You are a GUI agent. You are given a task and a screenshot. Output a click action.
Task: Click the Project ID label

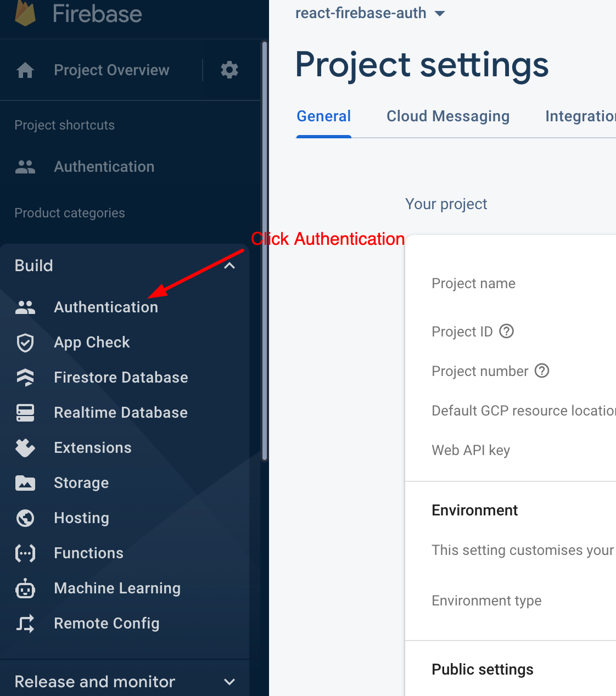(462, 332)
